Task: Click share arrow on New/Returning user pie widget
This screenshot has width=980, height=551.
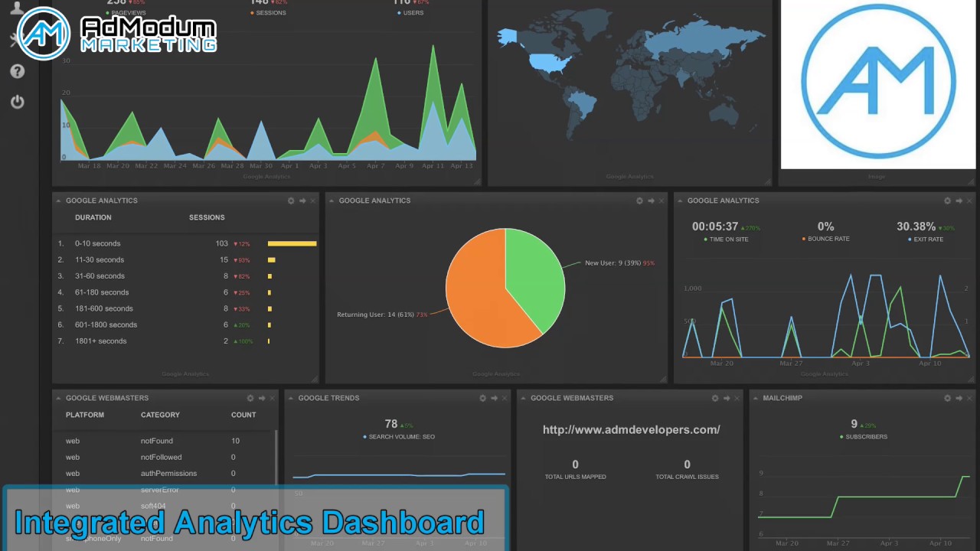Action: (x=651, y=201)
